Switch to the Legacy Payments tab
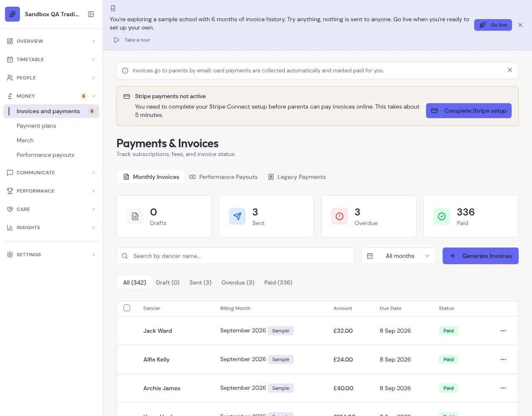Viewport: 532px width, 416px height. 297,177
